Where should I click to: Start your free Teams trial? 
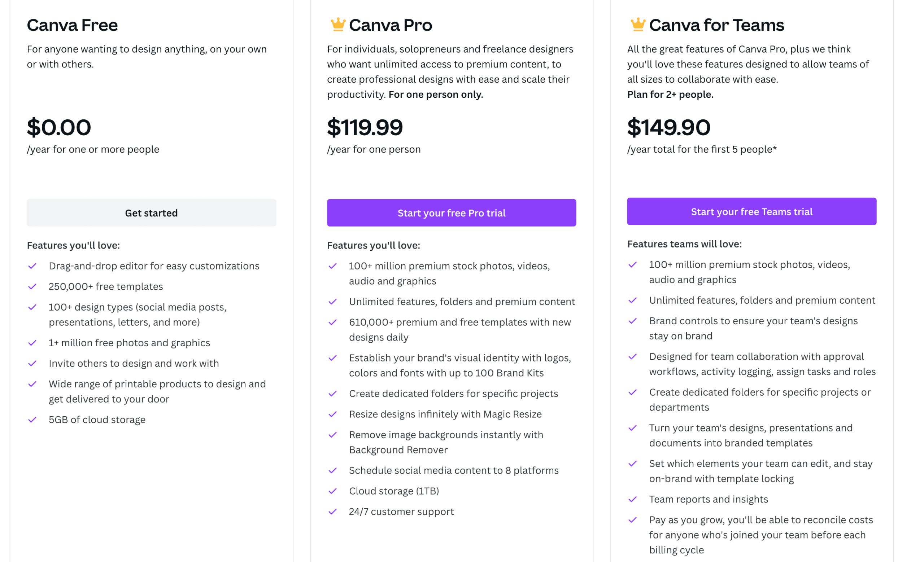point(751,211)
